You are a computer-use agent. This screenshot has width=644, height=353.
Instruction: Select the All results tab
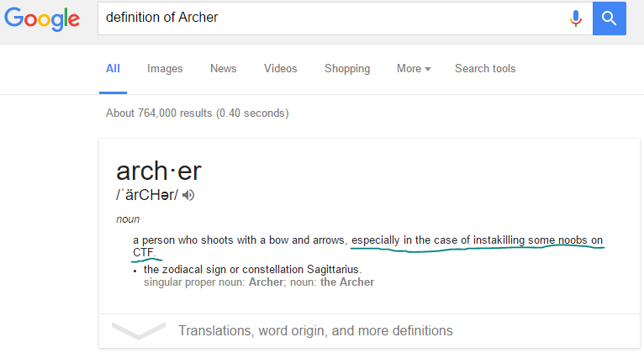(x=113, y=69)
